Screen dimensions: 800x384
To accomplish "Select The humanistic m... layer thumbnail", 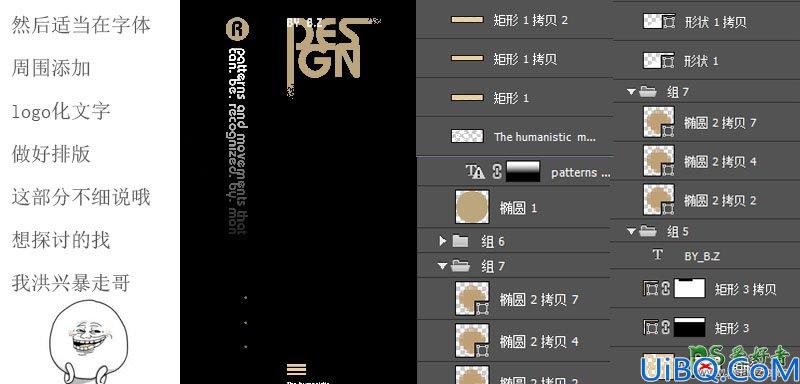I will tap(467, 136).
